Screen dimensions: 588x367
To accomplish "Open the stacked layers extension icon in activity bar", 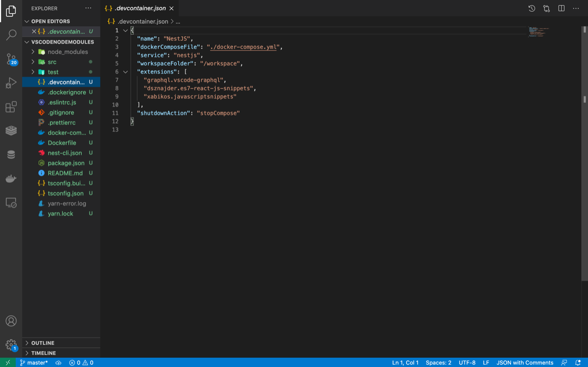I will (x=11, y=131).
